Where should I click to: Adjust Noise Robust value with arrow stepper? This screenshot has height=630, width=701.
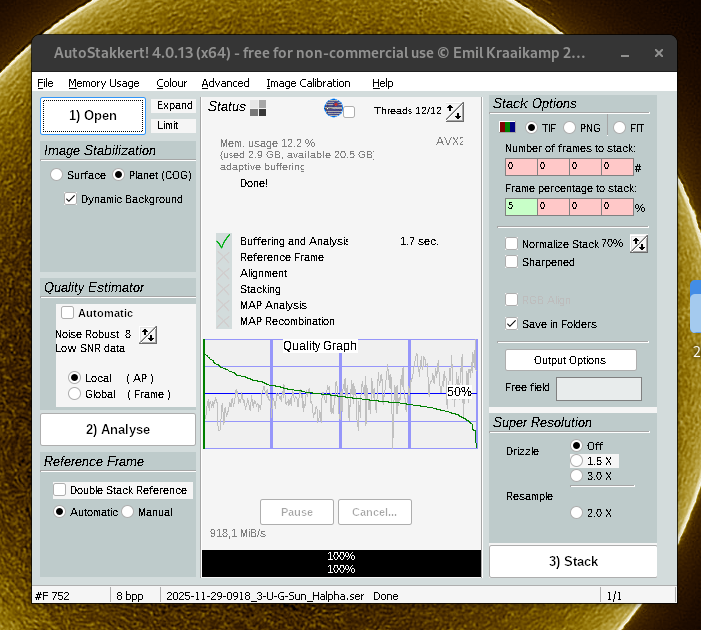pos(148,335)
